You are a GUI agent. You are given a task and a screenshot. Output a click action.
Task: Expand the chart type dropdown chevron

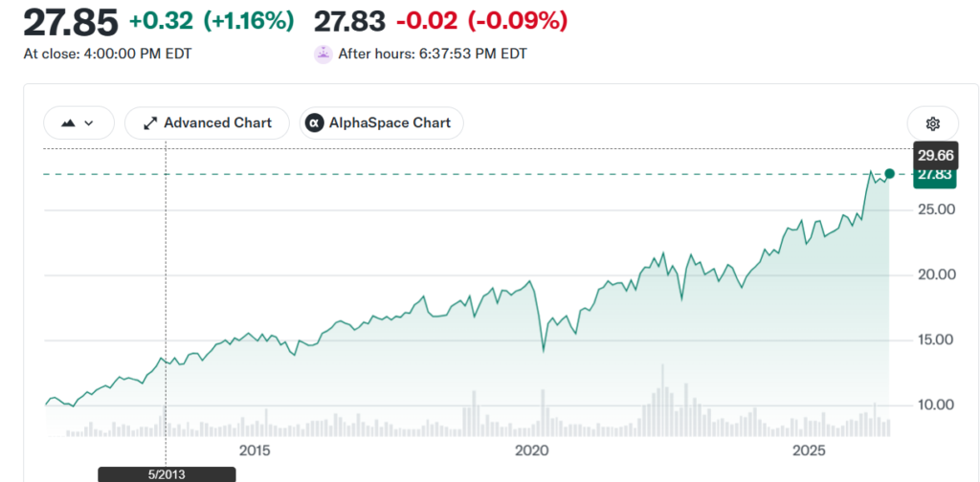[x=89, y=123]
